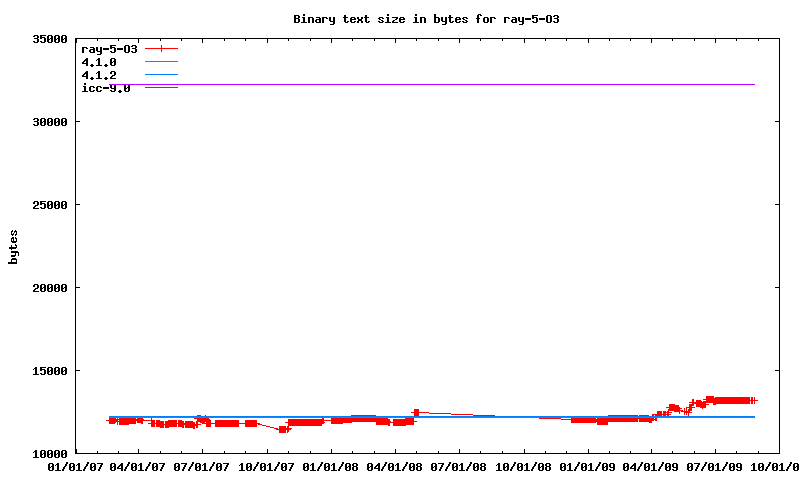Viewport: 800px width, 480px height.
Task: Click the 4.1.2 legend label
Action: [x=99, y=75]
